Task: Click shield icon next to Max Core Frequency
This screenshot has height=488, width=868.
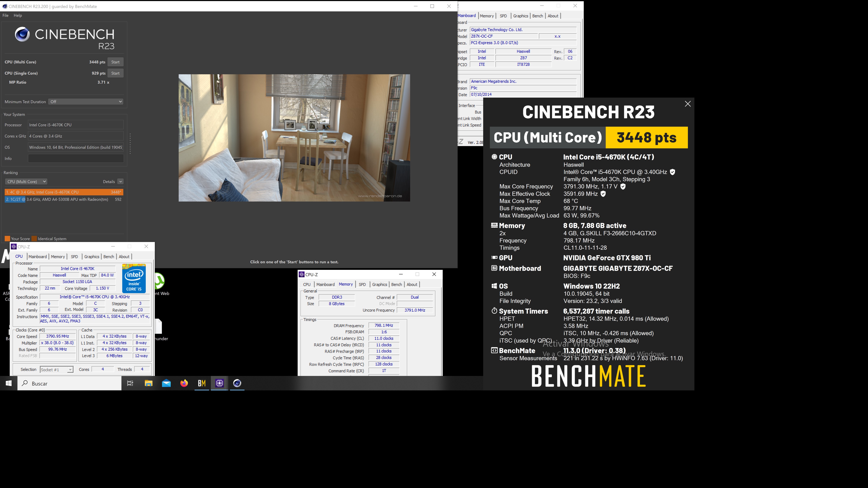Action: 623,187
